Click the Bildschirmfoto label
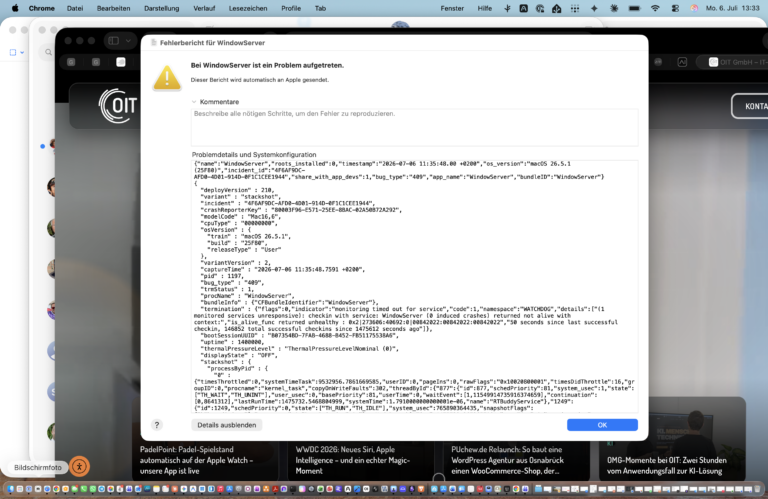The width and height of the screenshot is (768, 499). (x=38, y=467)
